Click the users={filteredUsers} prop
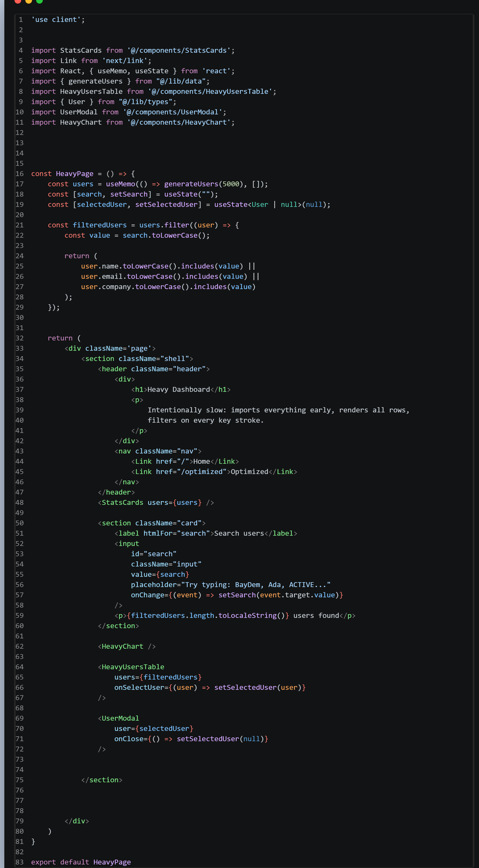The width and height of the screenshot is (479, 868). [158, 678]
